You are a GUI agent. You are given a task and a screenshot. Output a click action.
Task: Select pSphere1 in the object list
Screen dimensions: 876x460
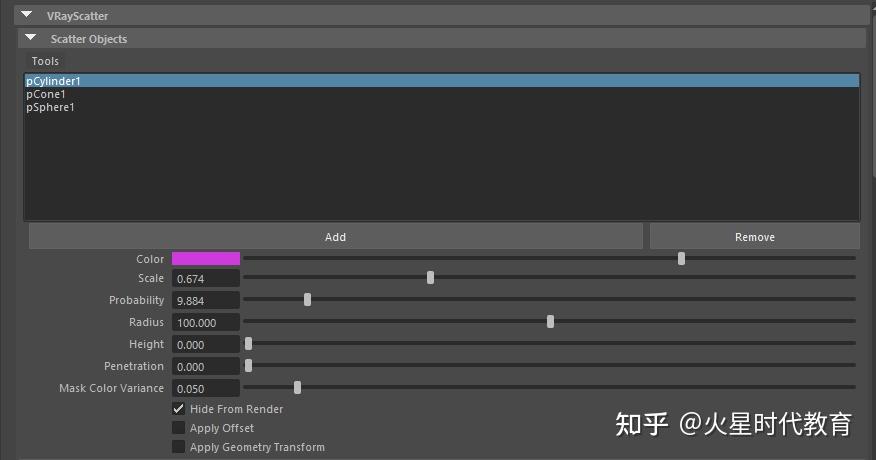point(50,107)
